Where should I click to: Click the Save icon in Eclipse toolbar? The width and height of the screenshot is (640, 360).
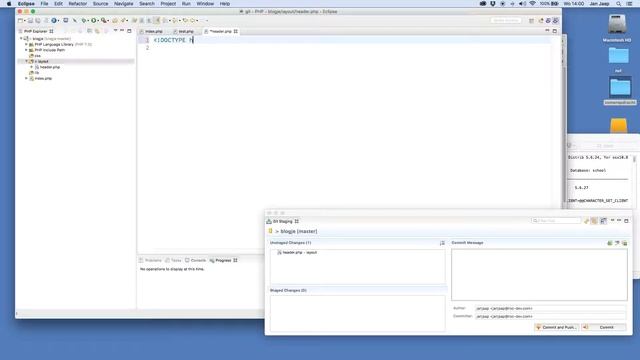(30, 20)
